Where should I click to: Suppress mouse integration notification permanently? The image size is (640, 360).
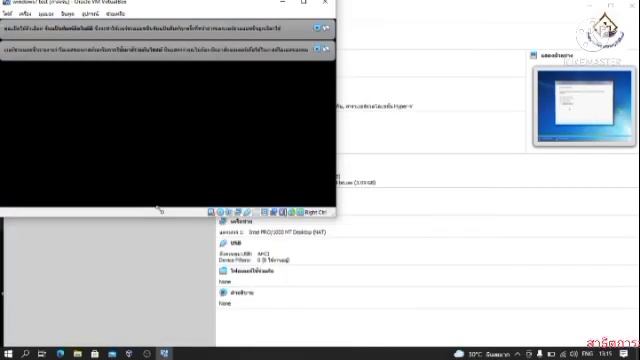coord(326,49)
